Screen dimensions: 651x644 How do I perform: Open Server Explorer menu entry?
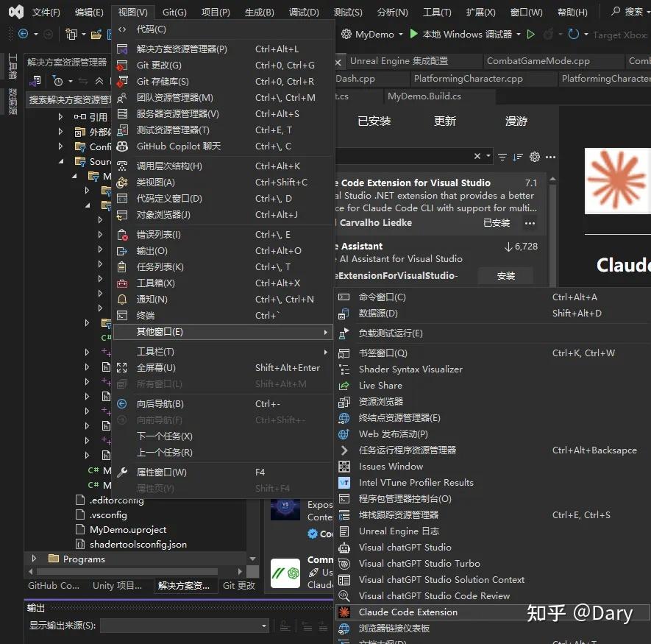click(224, 114)
